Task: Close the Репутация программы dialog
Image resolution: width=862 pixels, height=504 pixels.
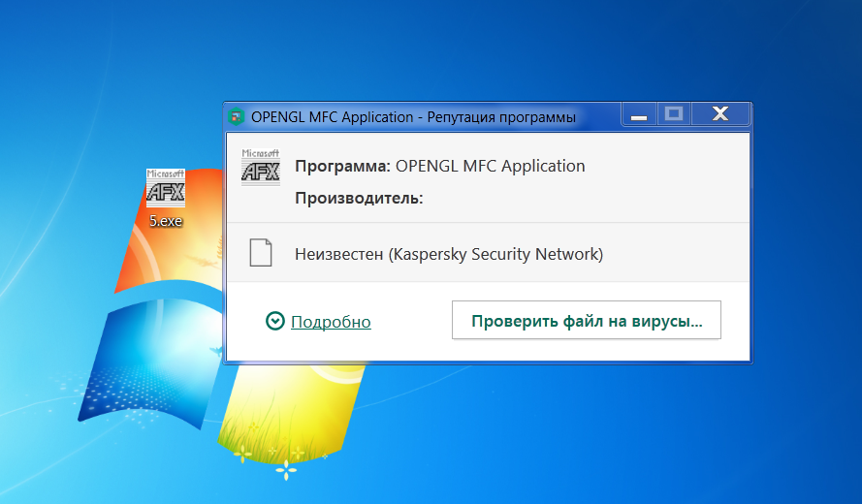Action: (x=719, y=114)
